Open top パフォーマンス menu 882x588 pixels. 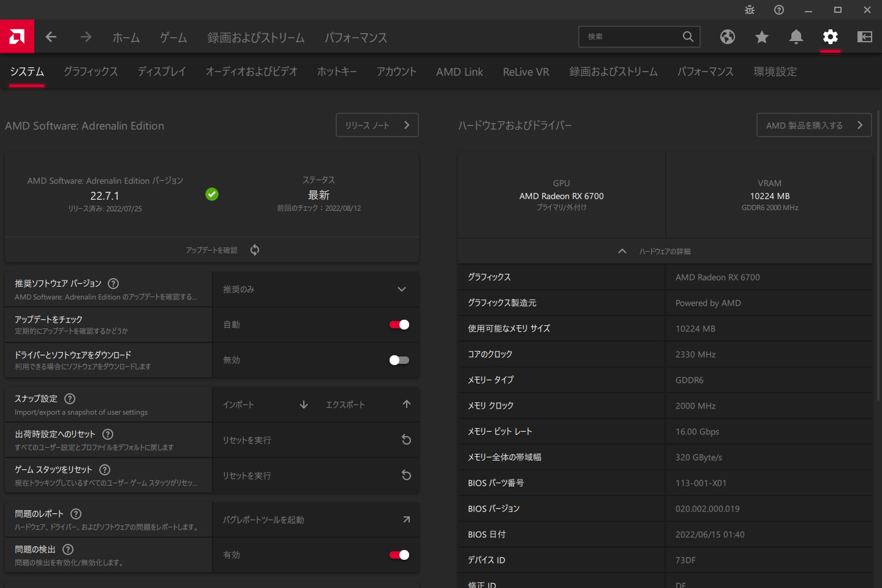click(356, 37)
